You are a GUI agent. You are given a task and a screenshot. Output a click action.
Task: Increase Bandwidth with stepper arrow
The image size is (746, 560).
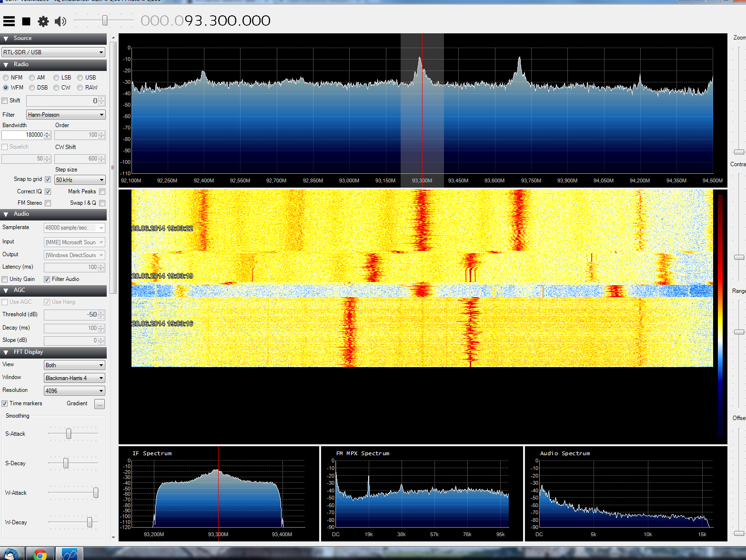click(x=47, y=133)
